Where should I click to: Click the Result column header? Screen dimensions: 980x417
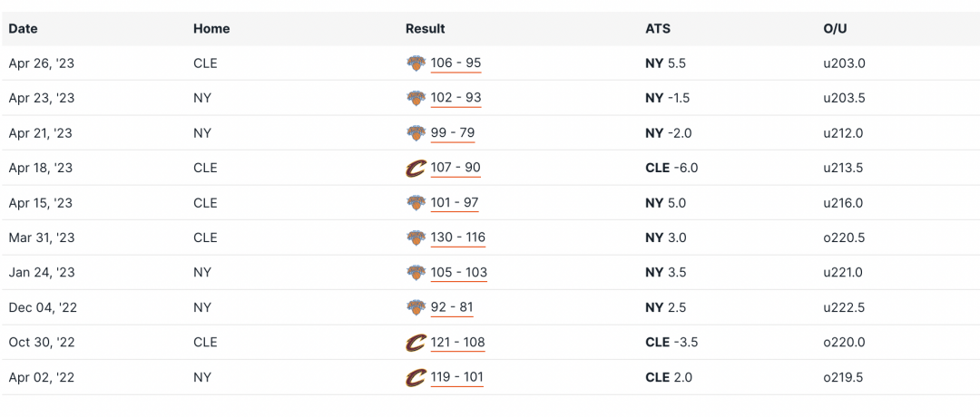click(425, 29)
